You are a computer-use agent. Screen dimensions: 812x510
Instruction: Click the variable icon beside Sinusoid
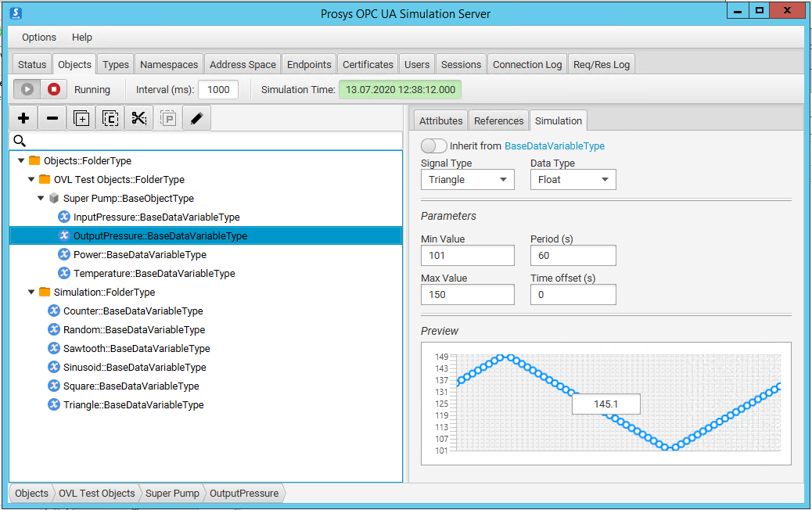(54, 367)
